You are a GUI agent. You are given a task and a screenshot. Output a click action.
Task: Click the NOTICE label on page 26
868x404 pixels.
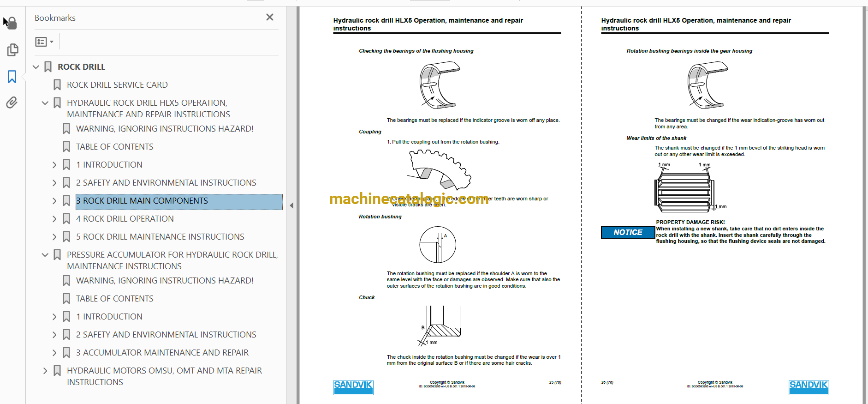[628, 232]
